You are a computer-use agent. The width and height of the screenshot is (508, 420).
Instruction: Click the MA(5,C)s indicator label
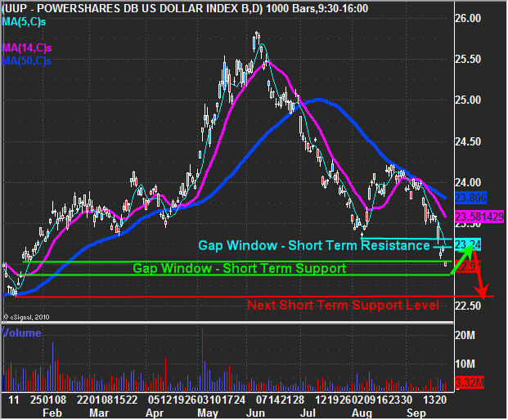tap(24, 22)
